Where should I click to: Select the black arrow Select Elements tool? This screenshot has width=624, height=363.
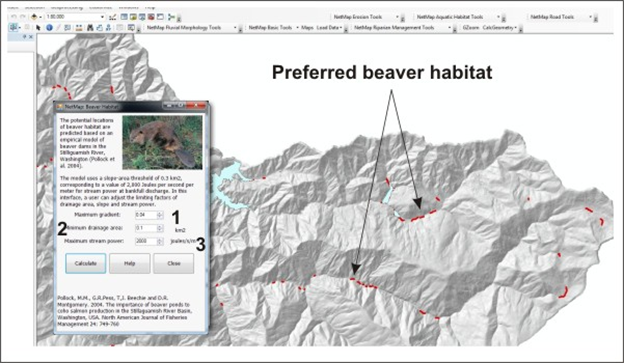[38, 27]
